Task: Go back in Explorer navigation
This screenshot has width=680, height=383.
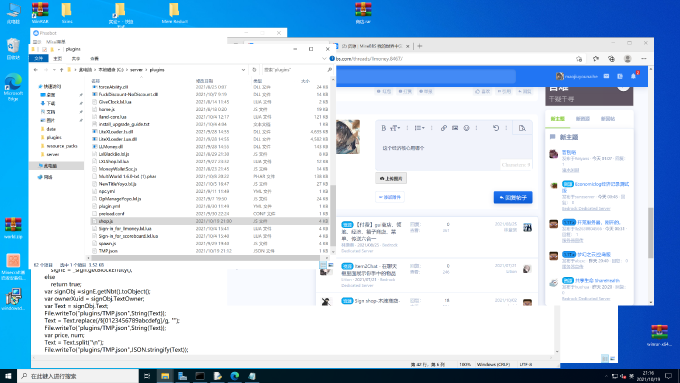Action: coord(36,69)
